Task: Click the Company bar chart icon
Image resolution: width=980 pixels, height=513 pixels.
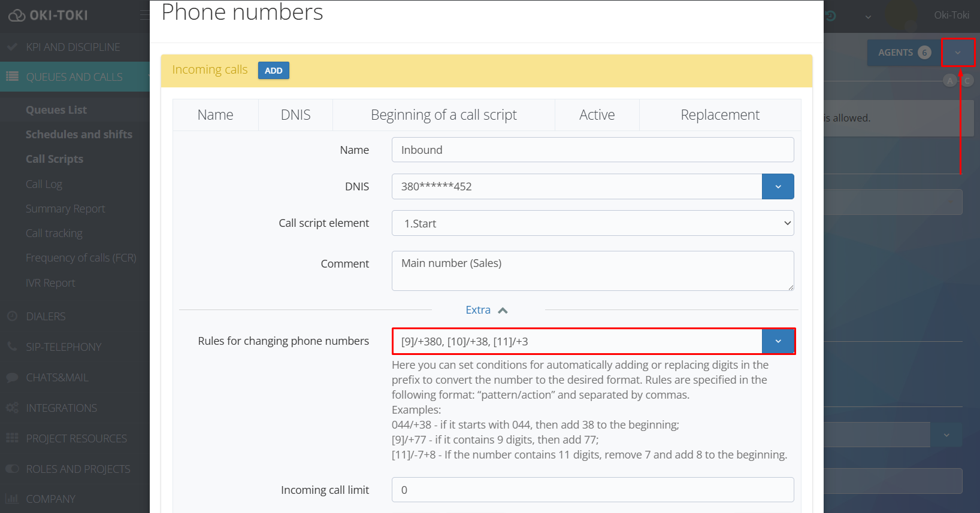Action: pos(12,499)
